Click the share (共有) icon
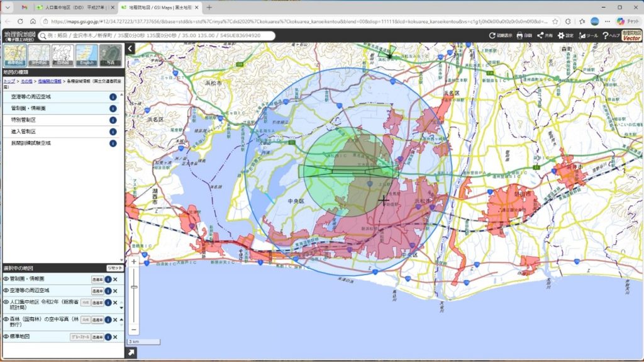 (x=545, y=36)
